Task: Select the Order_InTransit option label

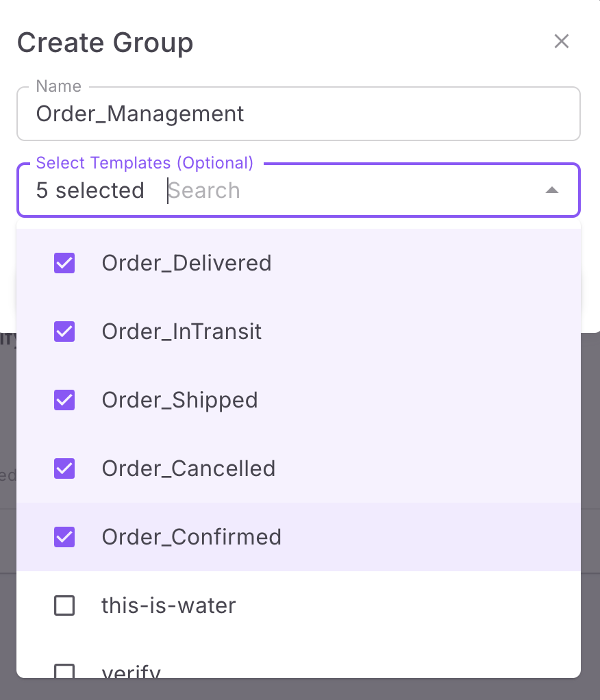Action: coord(182,332)
